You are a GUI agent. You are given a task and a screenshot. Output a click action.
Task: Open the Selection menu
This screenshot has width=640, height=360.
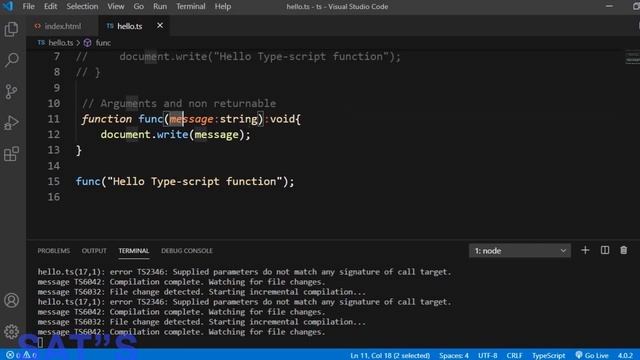pos(82,7)
